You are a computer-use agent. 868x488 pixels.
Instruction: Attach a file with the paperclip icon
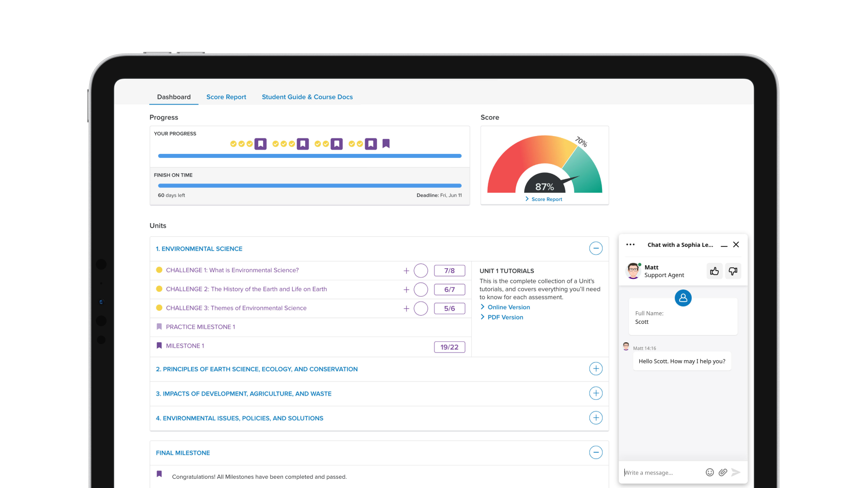(723, 473)
